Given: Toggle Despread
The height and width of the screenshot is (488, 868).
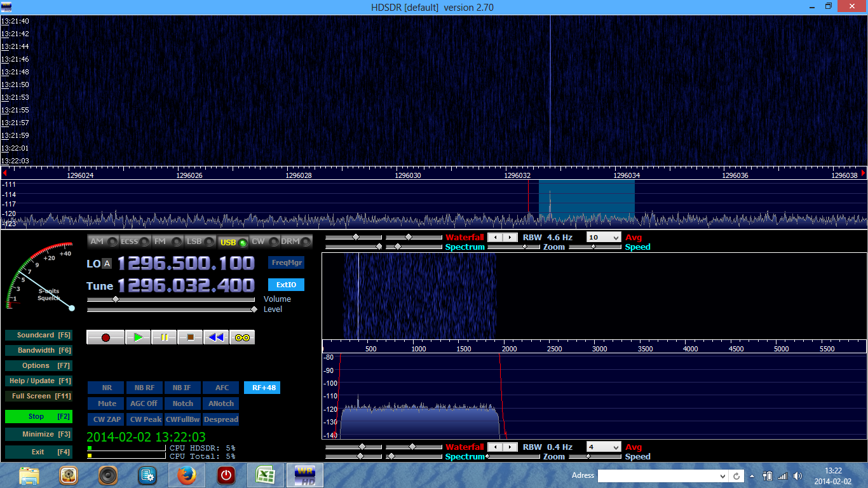Looking at the screenshot, I should point(221,419).
